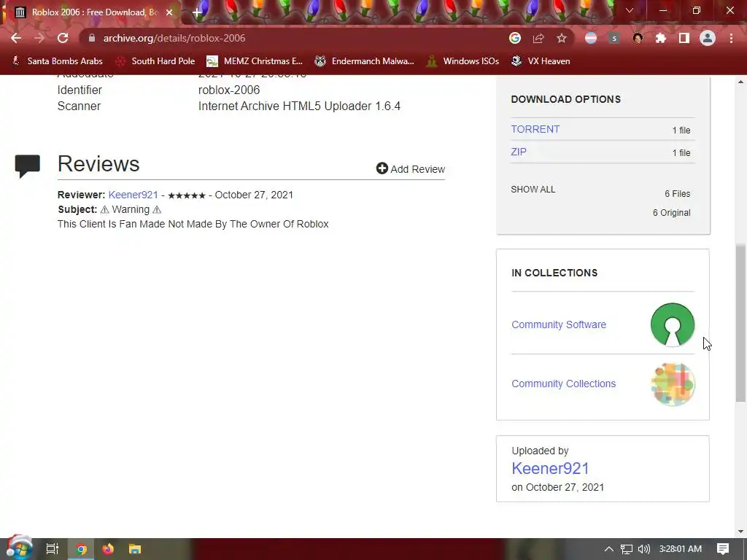Screen dimensions: 747x560
Task: Go back to the previous page
Action: coord(16,38)
